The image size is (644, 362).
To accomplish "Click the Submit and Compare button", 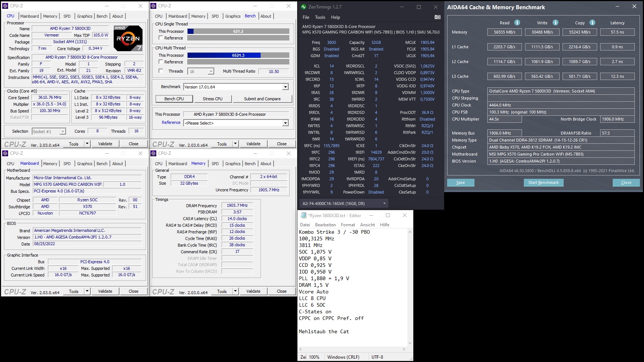I will point(262,99).
